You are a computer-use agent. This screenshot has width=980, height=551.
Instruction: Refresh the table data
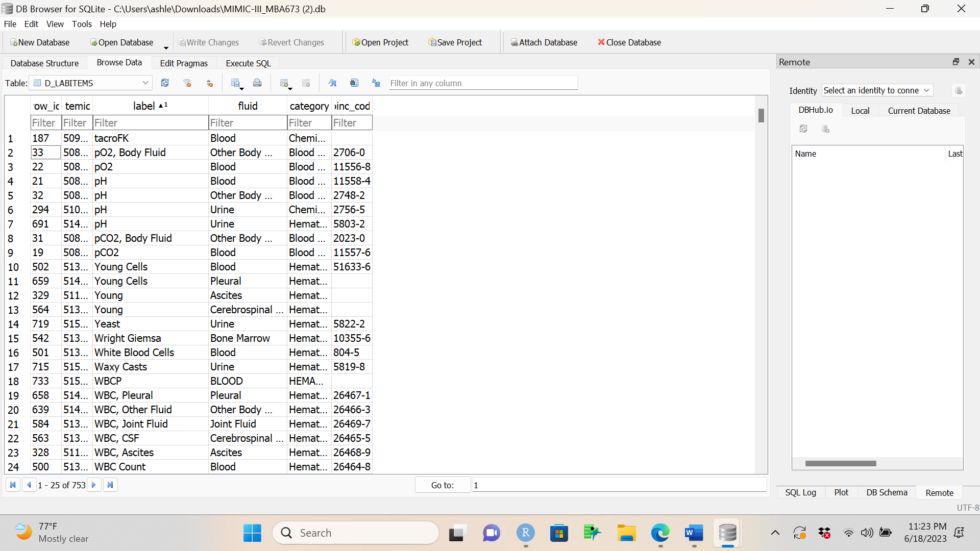165,83
